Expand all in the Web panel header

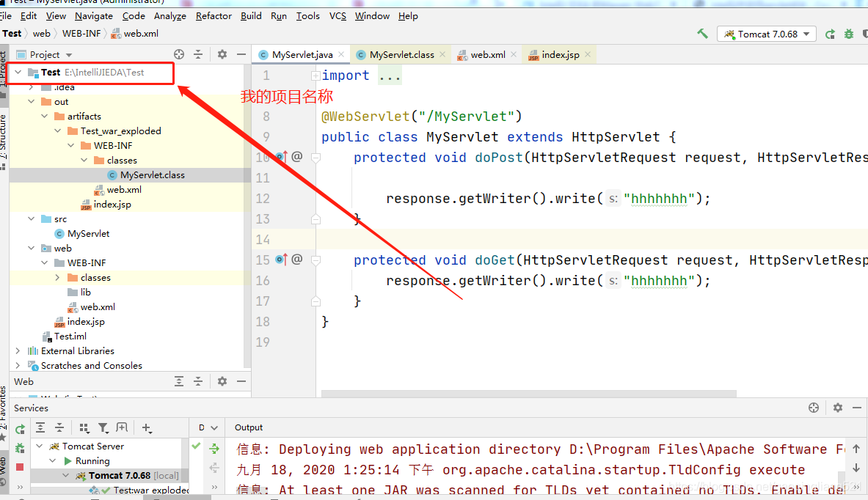[x=179, y=381]
